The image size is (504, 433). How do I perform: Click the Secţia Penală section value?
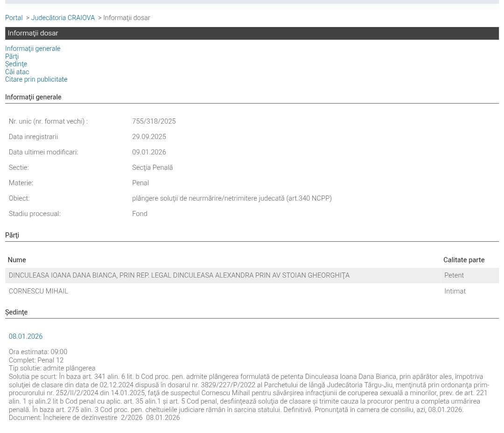152,168
